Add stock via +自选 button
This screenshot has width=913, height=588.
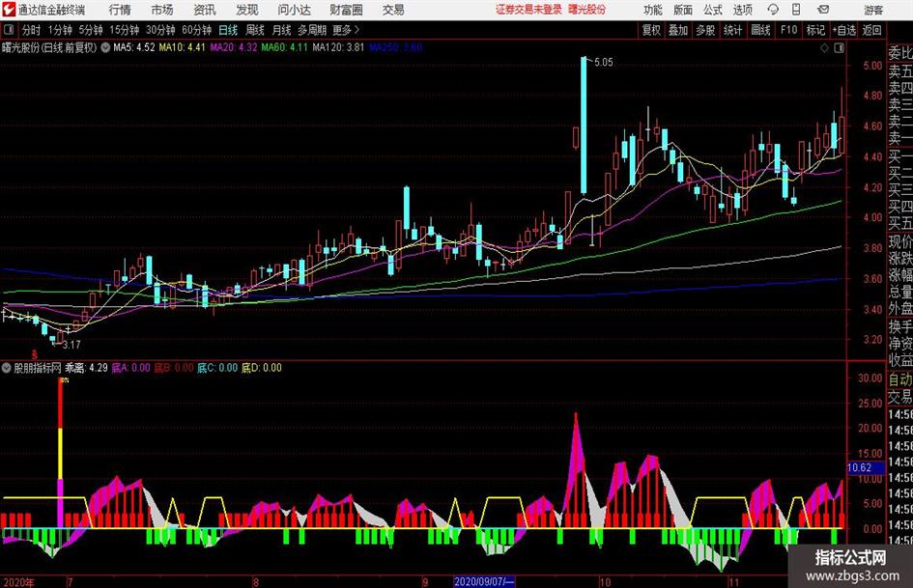[843, 30]
